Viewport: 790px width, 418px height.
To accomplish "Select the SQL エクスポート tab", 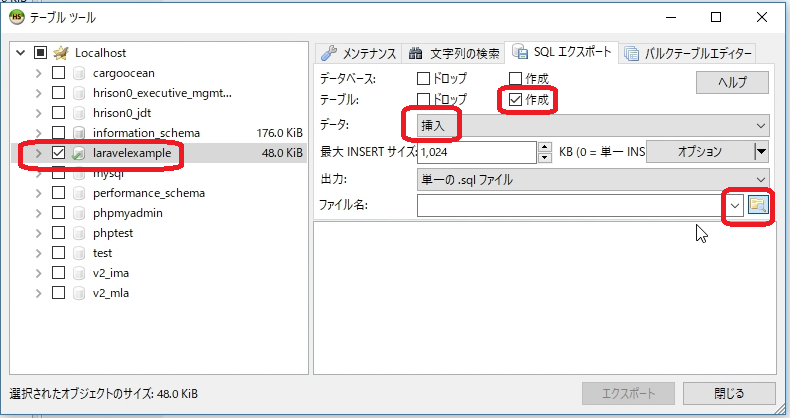I will [x=562, y=51].
